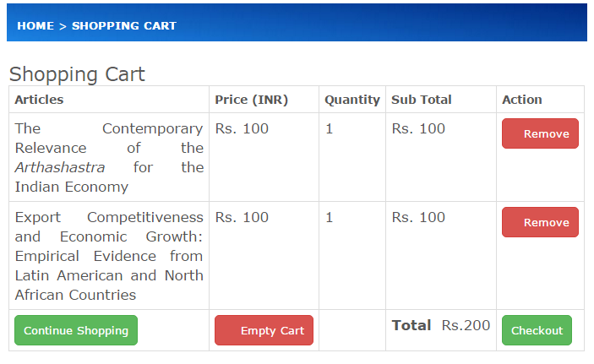594x364 pixels.
Task: Click SHOPPING CART in the breadcrumb
Action: (x=124, y=25)
